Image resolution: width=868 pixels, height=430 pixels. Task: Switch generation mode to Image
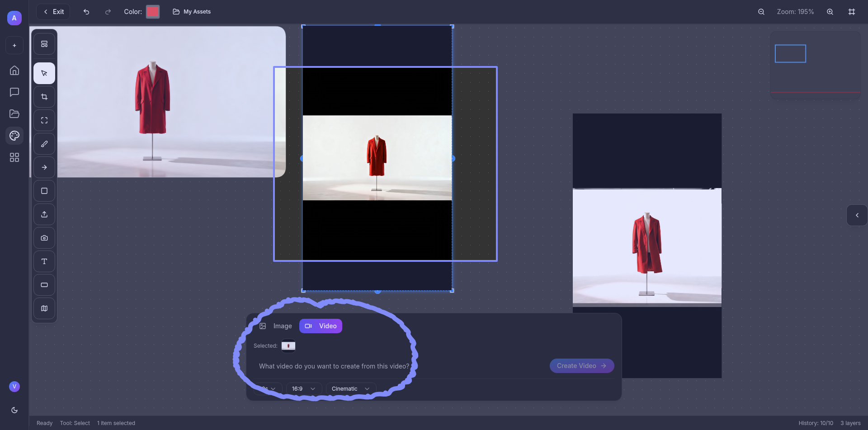[276, 326]
